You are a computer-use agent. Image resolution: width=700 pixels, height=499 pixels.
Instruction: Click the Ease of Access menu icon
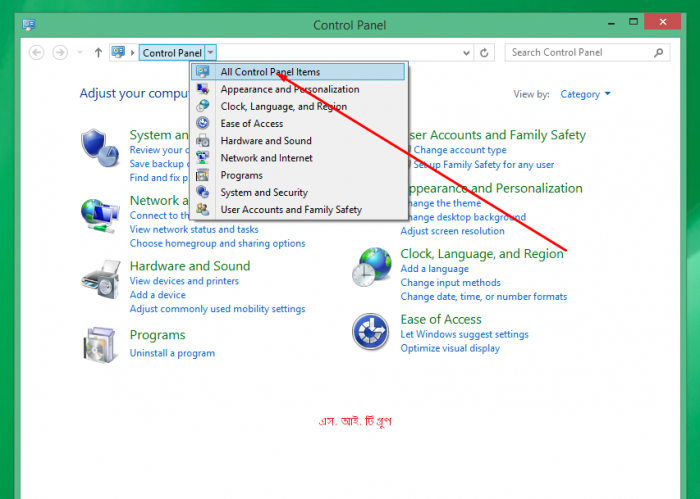tap(203, 123)
